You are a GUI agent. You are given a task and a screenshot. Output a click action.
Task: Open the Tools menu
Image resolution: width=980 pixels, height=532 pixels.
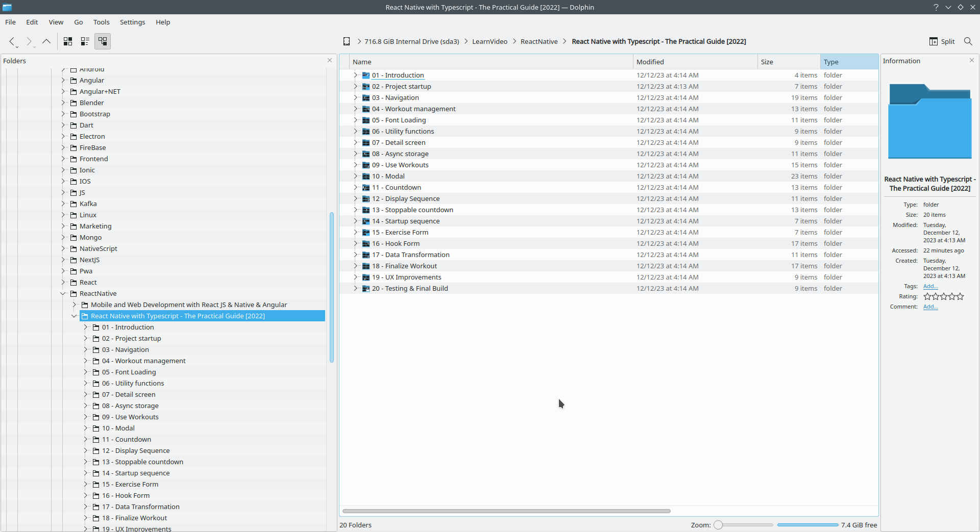click(102, 22)
